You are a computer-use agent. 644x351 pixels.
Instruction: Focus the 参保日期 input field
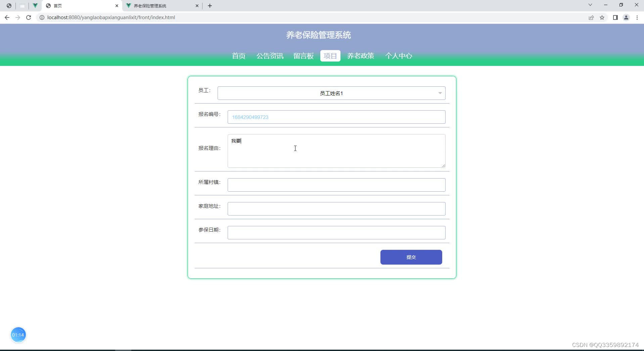coord(336,233)
